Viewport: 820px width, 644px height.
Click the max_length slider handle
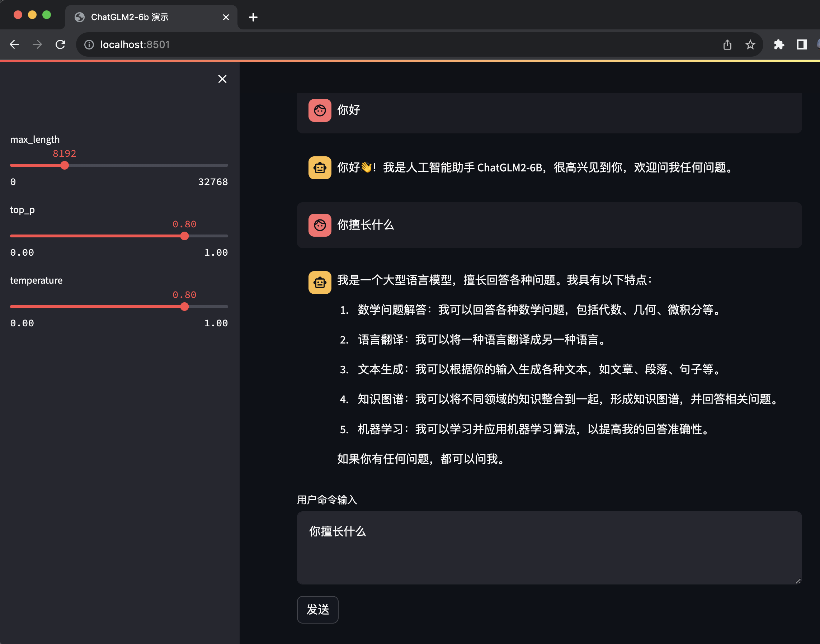(x=65, y=165)
